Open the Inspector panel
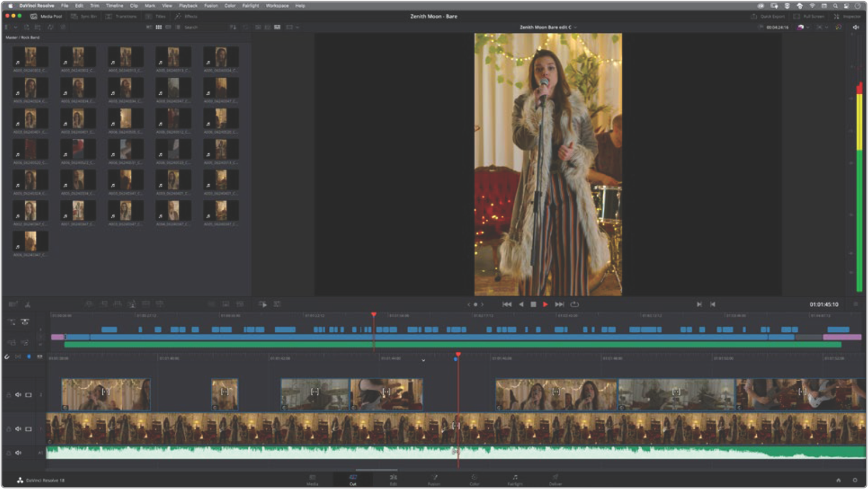The width and height of the screenshot is (868, 489). pos(848,16)
